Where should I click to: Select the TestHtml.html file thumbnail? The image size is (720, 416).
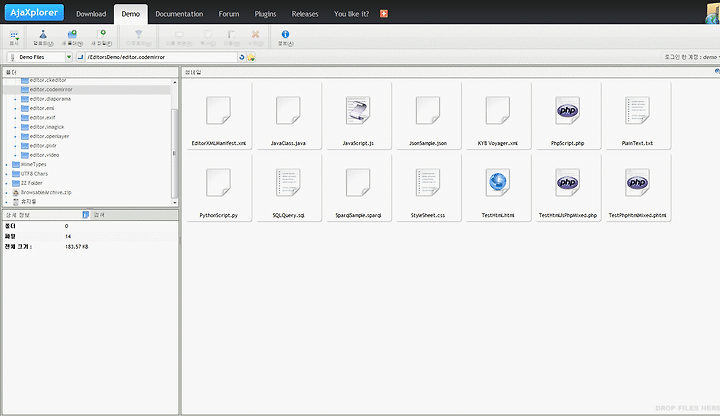tap(498, 188)
